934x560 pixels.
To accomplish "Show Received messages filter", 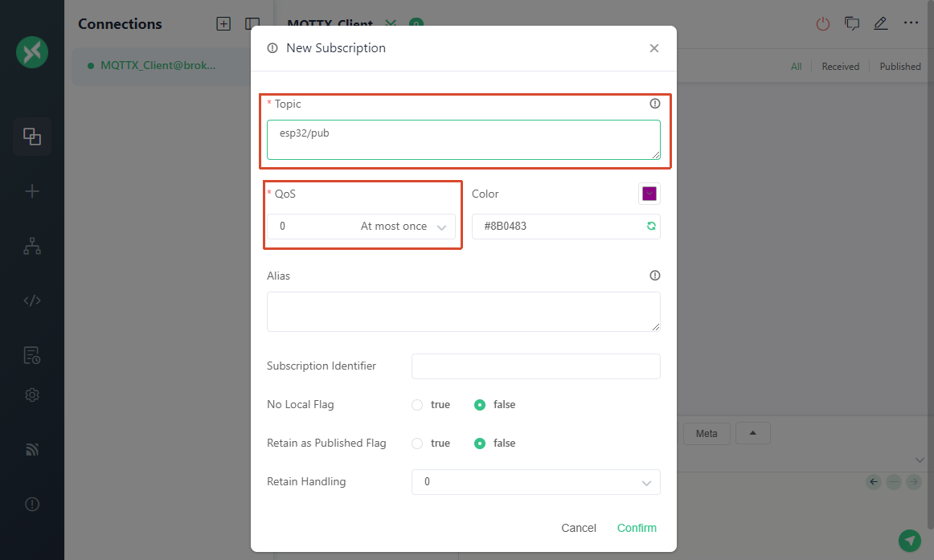I will (841, 67).
